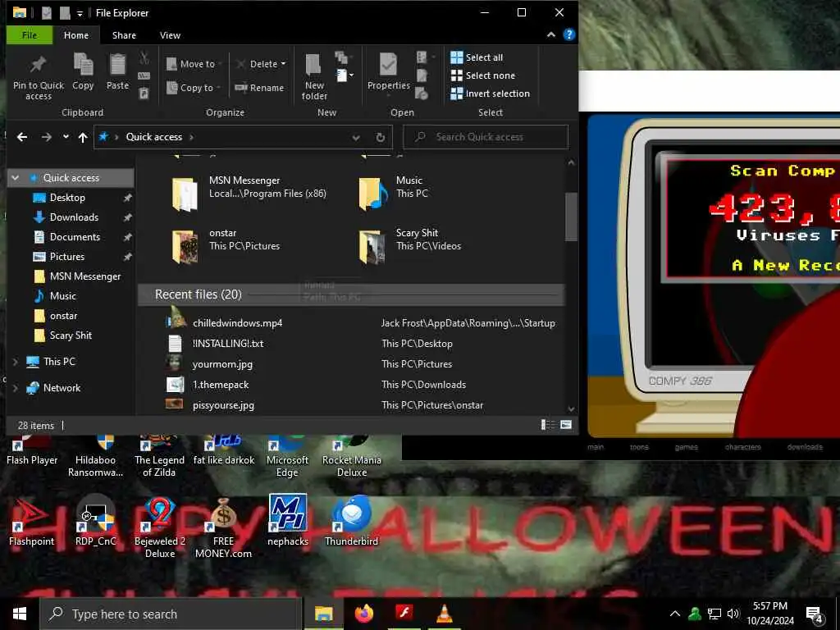
Task: Click the Properties icon
Action: [x=388, y=65]
